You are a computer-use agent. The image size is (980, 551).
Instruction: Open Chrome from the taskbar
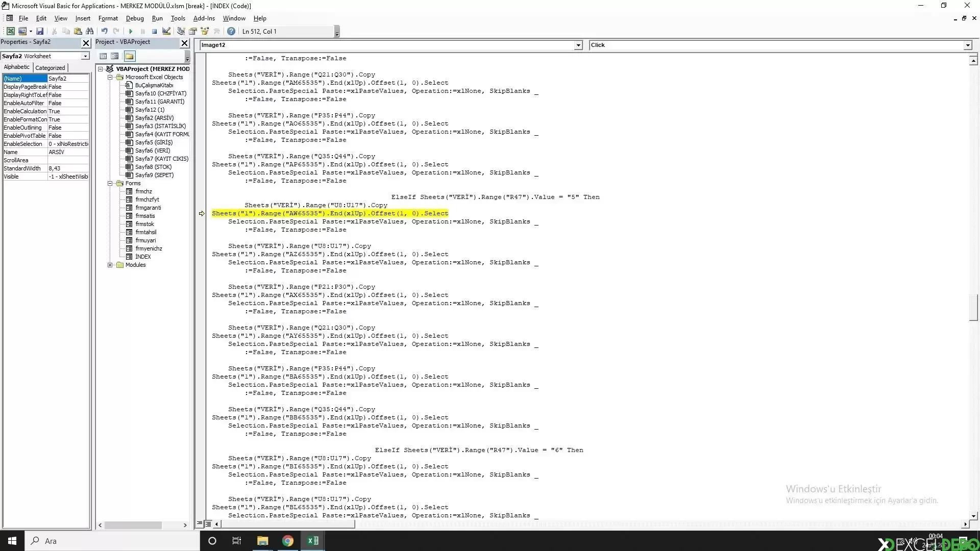point(287,541)
